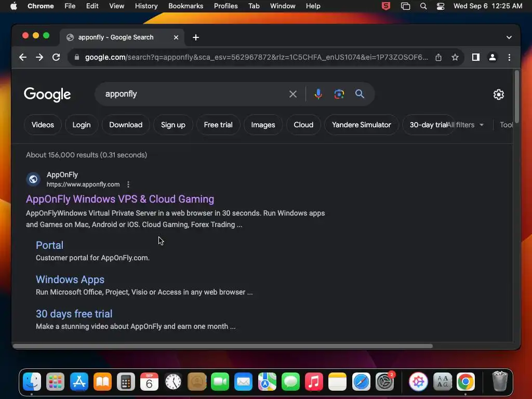The width and height of the screenshot is (532, 399).
Task: Open the File menu
Action: 70,6
